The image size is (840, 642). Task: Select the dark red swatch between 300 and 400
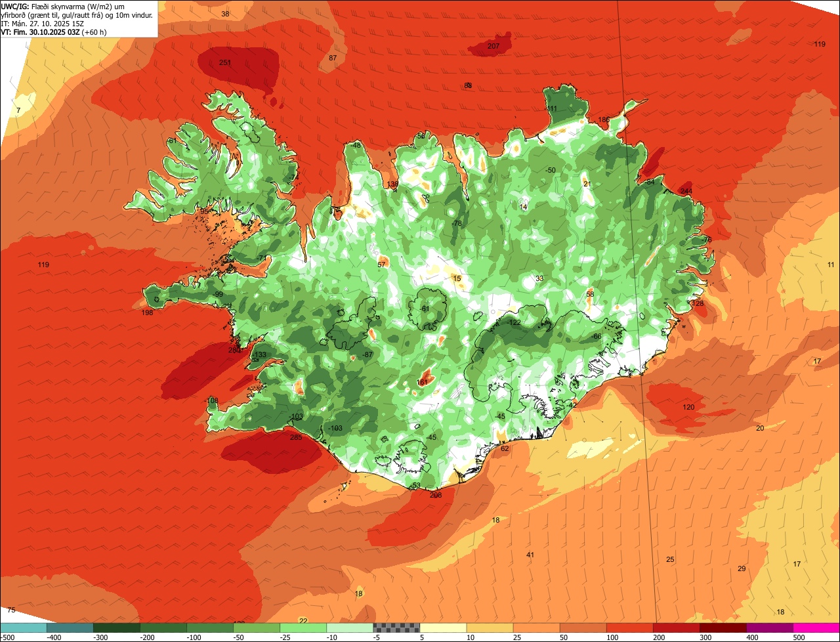[x=723, y=628]
